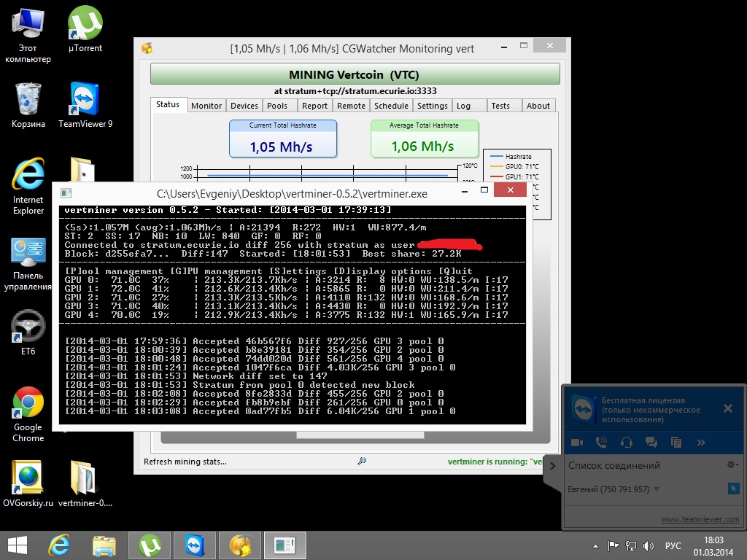This screenshot has width=747, height=560.
Task: Click the 'vertminer is running' status text
Action: pos(495,462)
